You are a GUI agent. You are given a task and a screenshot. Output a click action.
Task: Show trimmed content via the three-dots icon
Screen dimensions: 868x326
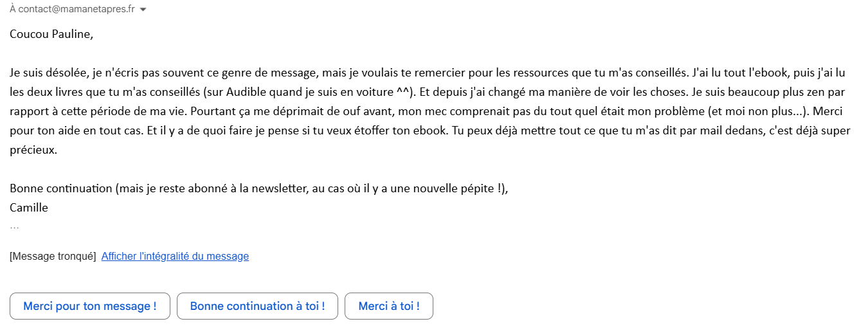pyautogui.click(x=15, y=227)
